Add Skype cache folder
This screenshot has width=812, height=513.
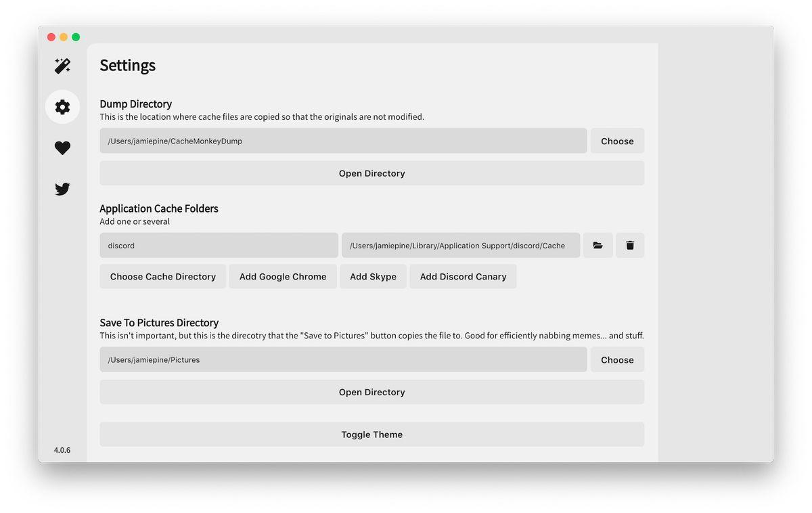click(x=373, y=276)
